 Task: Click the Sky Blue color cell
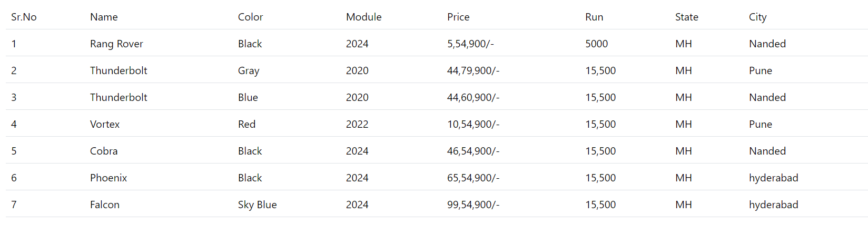point(257,205)
